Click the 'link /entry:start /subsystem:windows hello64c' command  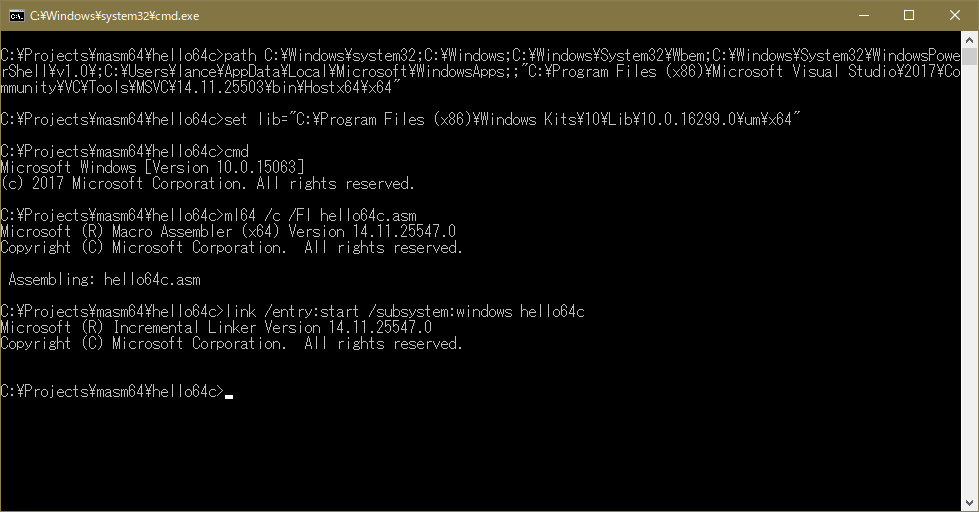405,311
